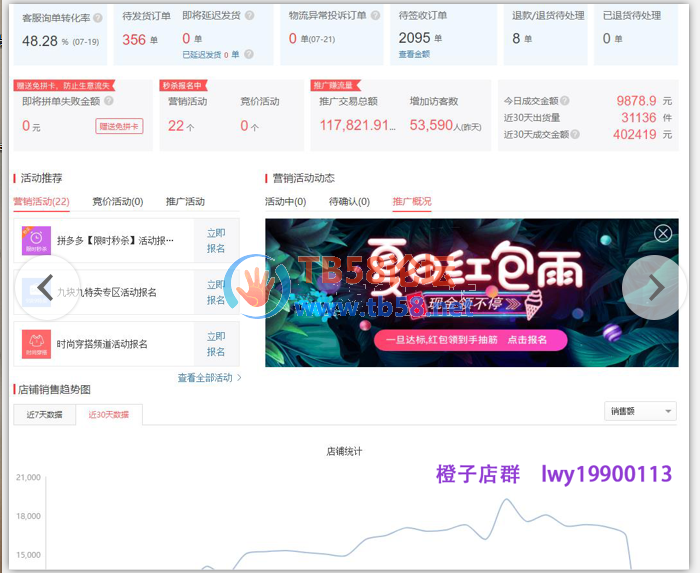The image size is (700, 573).
Task: Go to previous slide with left arrow
Action: (x=44, y=288)
